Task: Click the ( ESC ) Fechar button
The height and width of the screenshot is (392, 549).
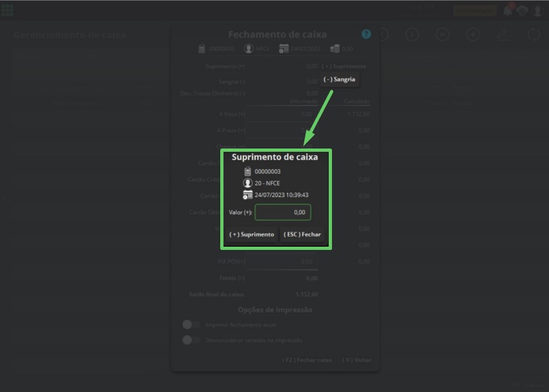Action: pyautogui.click(x=302, y=234)
